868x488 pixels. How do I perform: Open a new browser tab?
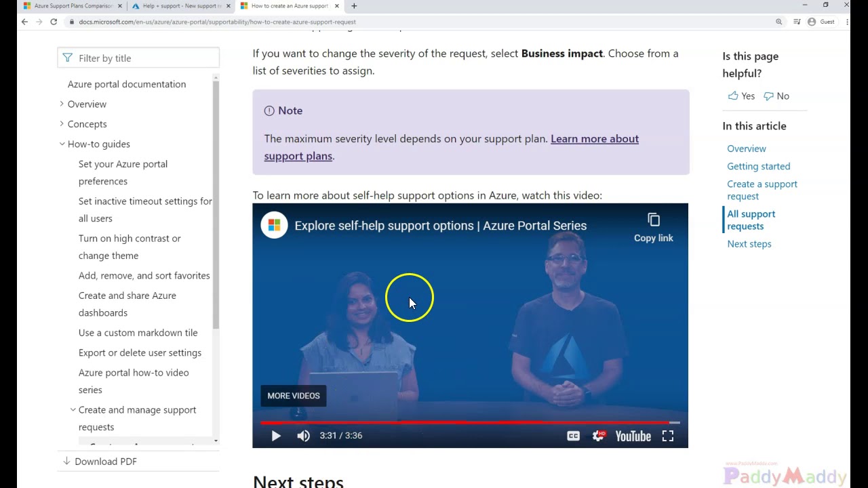tap(354, 6)
